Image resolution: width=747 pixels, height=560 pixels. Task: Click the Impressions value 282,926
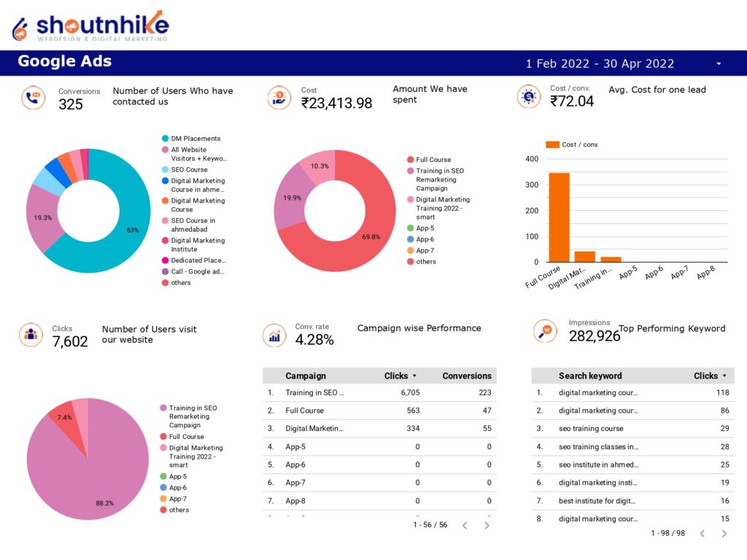click(595, 336)
